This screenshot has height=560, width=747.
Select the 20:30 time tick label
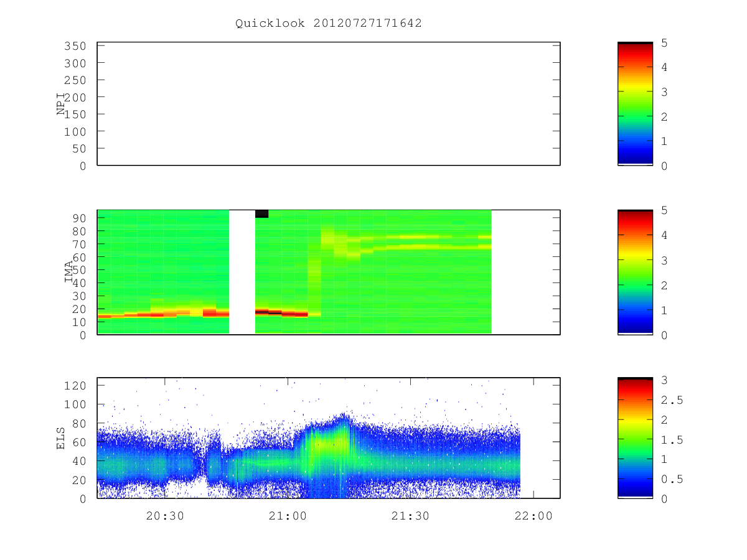point(165,516)
